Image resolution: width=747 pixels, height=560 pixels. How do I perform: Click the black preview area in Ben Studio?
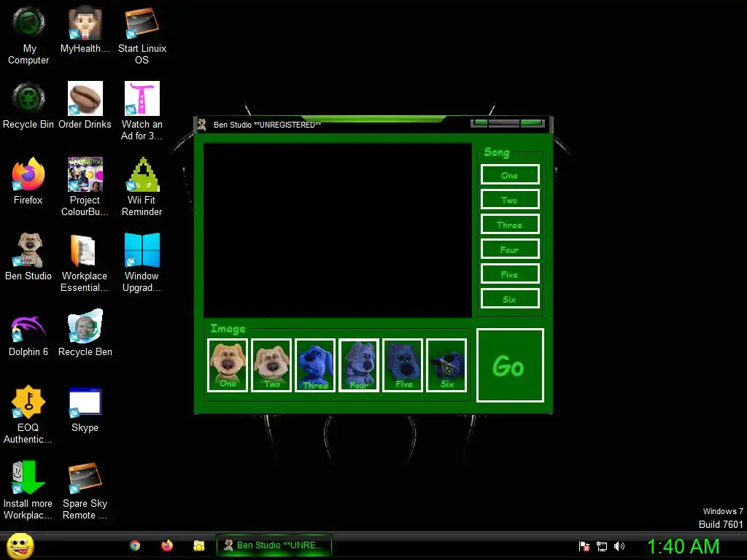337,230
